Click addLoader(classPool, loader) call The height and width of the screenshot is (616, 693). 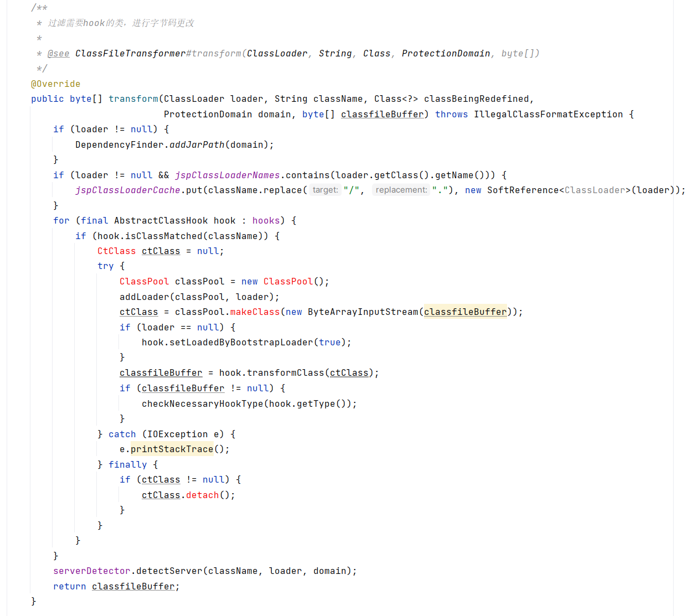point(196,297)
